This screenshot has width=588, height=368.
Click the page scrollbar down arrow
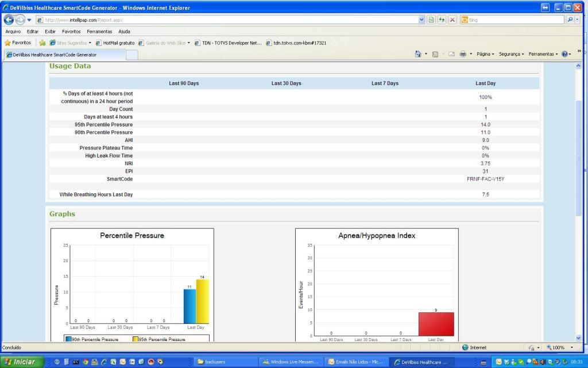(578, 338)
